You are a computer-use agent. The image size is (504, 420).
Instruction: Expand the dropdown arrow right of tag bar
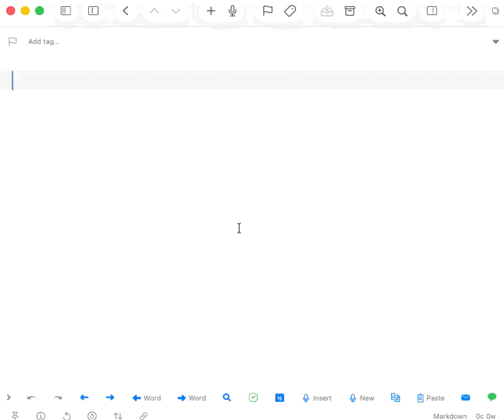click(x=495, y=42)
